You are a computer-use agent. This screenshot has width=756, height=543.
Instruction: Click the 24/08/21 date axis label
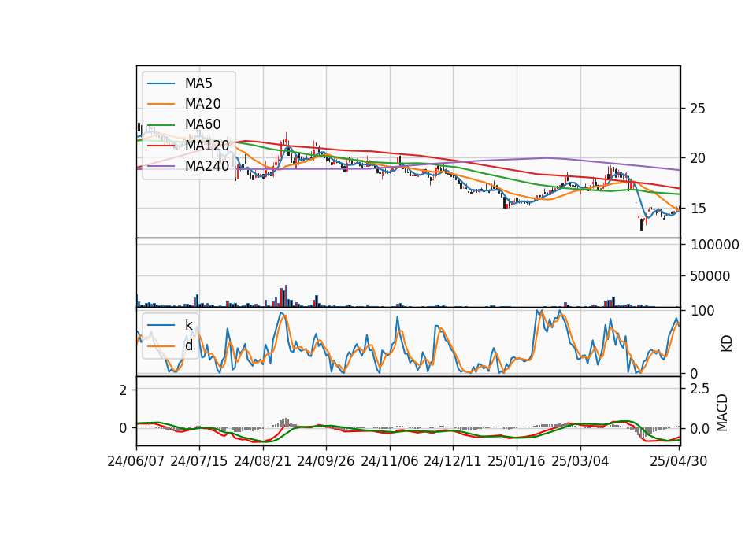pos(263,461)
